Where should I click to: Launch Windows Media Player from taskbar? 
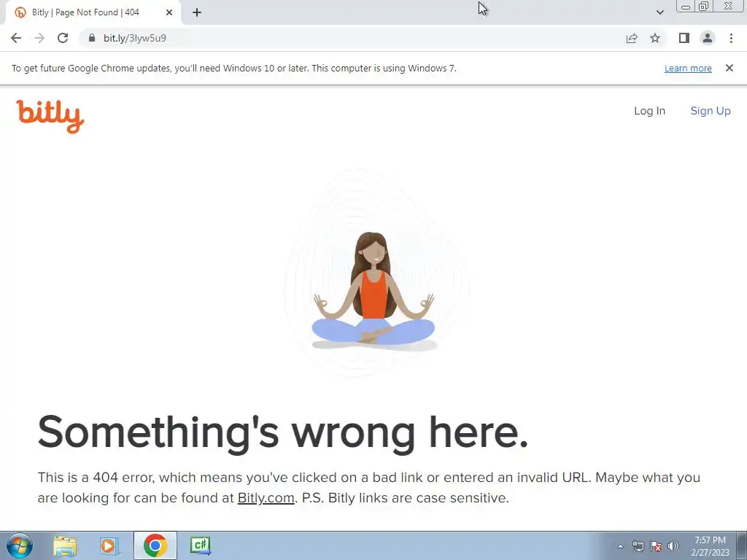(x=109, y=545)
